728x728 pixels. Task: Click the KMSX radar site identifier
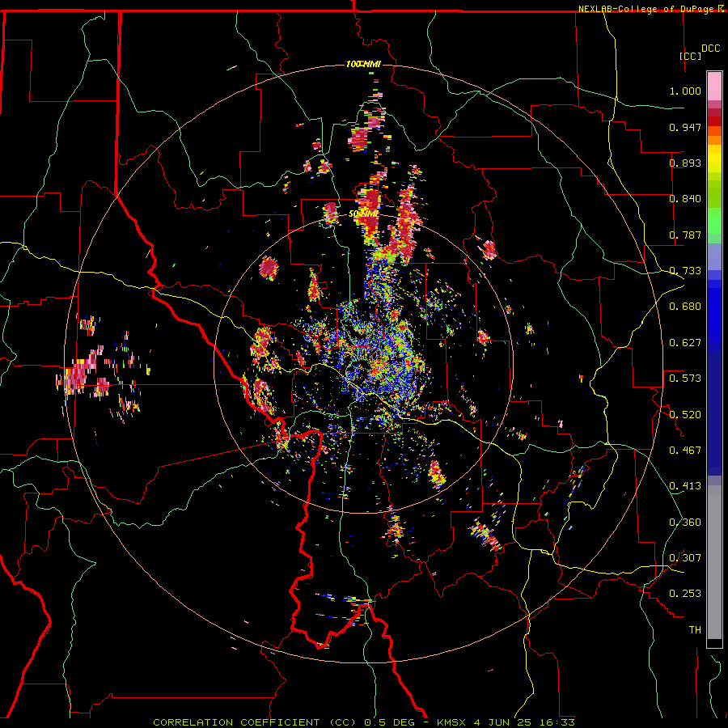452,722
